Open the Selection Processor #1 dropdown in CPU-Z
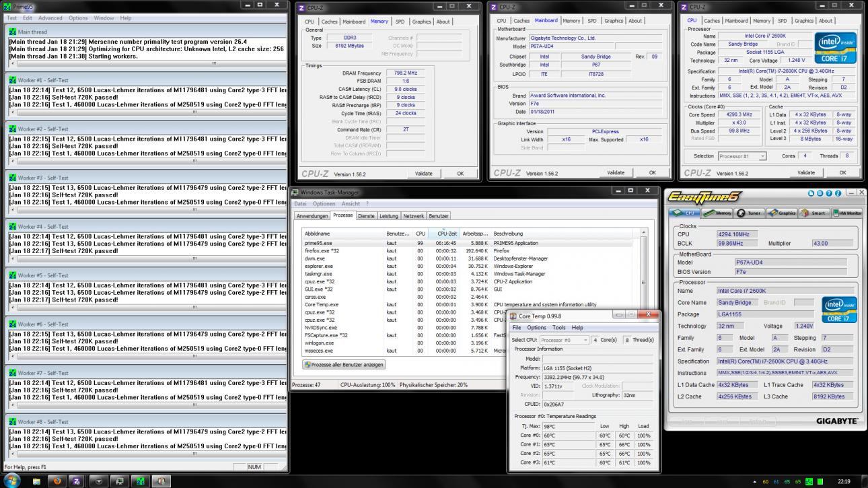 click(743, 156)
